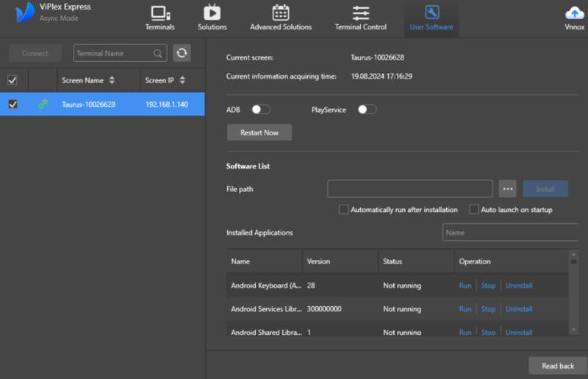
Task: Click the refresh terminal list icon
Action: (182, 53)
